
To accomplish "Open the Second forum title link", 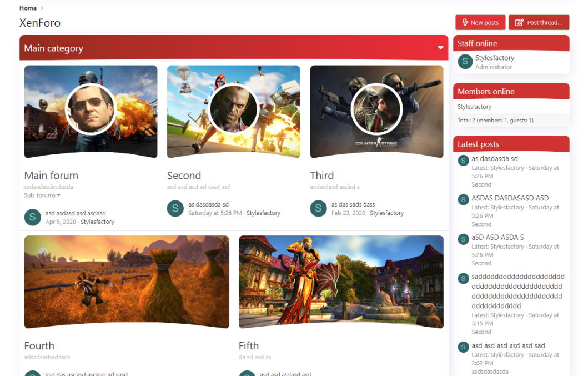I will pos(184,176).
